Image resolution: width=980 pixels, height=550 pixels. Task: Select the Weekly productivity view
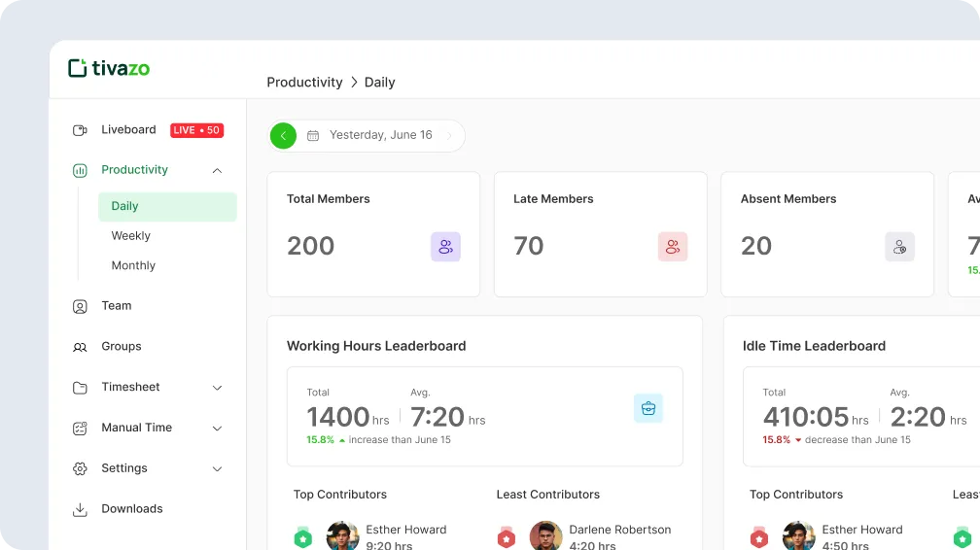[131, 236]
